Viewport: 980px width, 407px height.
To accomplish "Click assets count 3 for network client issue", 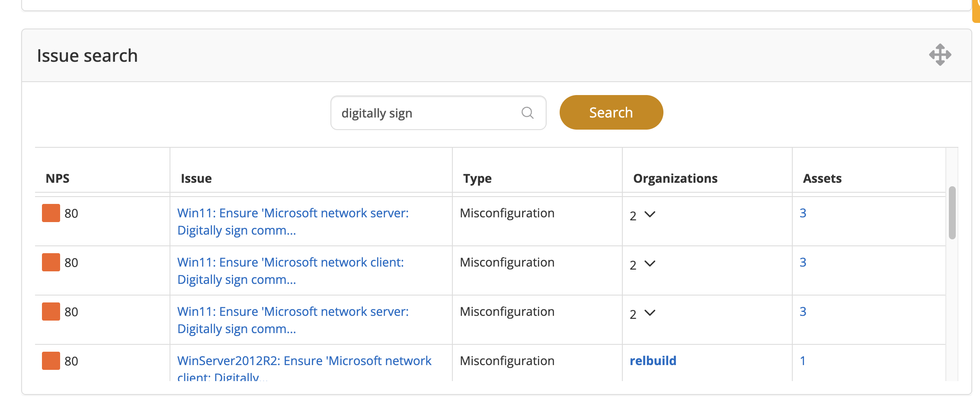I will 803,262.
